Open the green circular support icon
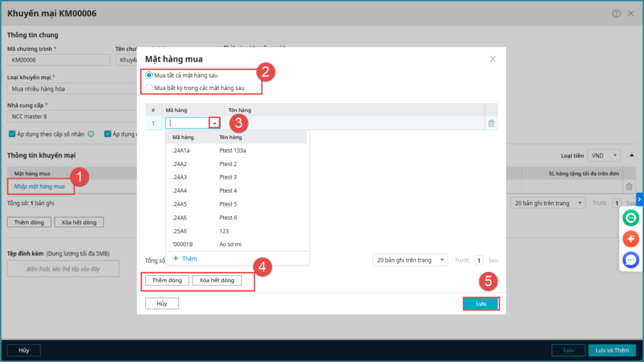644x362 pixels. pyautogui.click(x=631, y=218)
